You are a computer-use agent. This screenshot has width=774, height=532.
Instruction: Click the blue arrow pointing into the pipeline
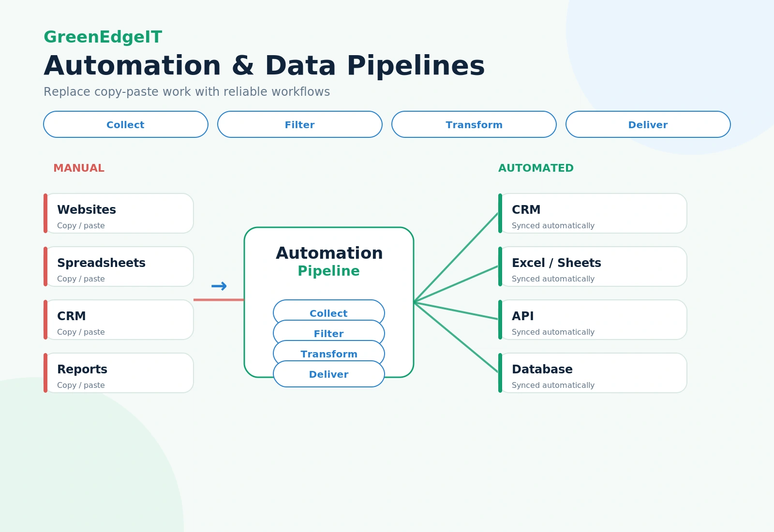[x=219, y=286]
